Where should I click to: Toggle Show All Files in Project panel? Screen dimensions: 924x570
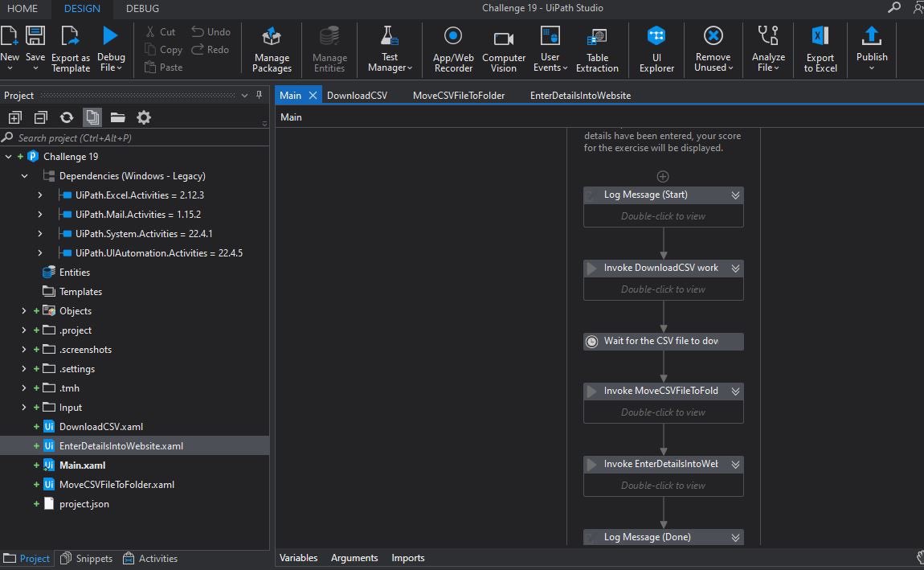[92, 117]
